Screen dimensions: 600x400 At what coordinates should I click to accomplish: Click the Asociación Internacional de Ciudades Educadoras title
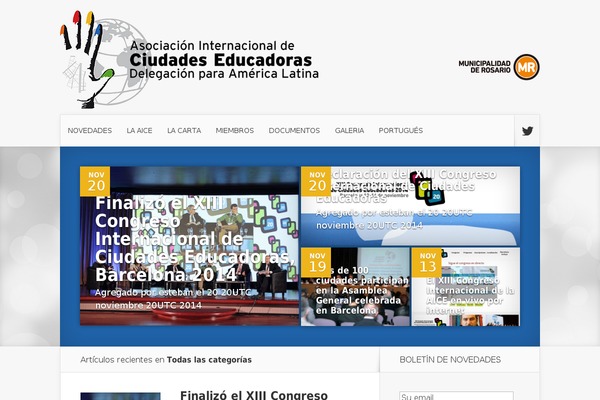(224, 60)
